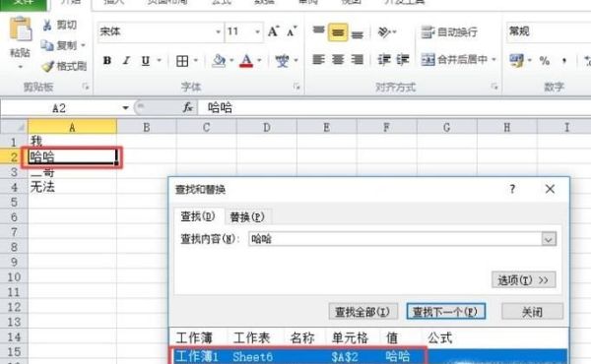This screenshot has width=591, height=364.
Task: Click the Copy icon
Action: [47, 45]
